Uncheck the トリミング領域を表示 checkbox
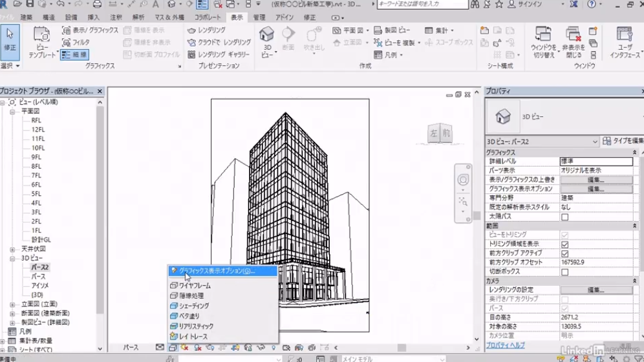Image resolution: width=644 pixels, height=362 pixels. coord(564,244)
